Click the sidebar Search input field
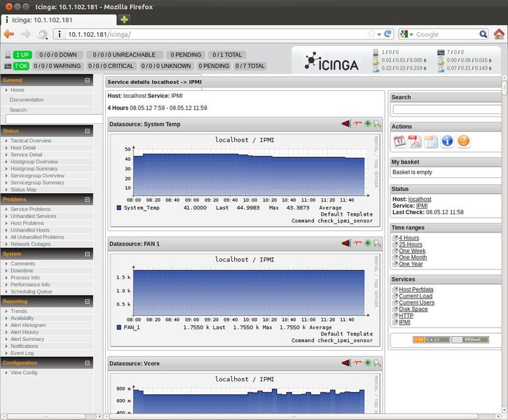The image size is (508, 420). click(x=54, y=119)
